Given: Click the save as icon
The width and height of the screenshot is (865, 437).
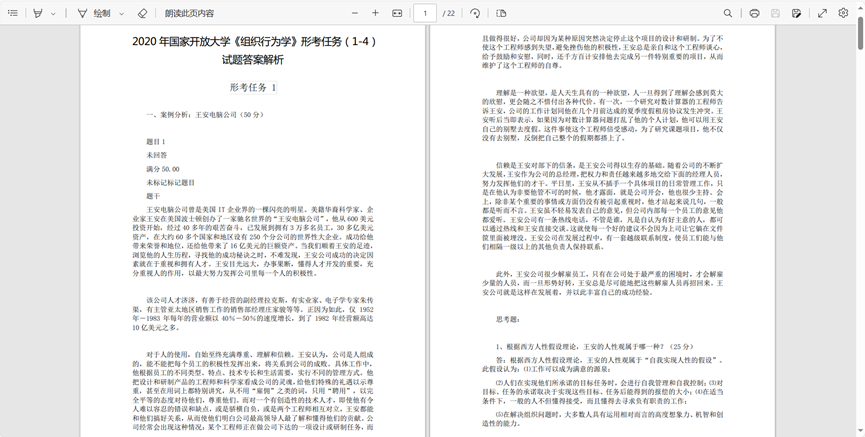Looking at the screenshot, I should pos(797,13).
